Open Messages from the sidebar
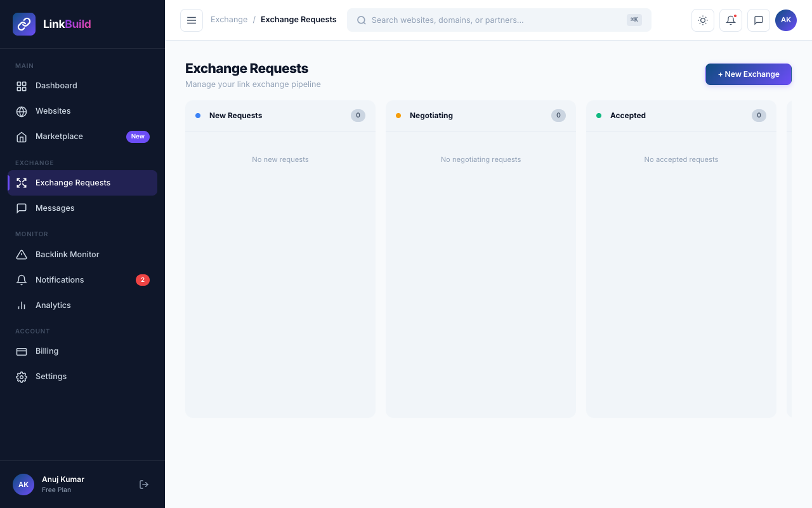The image size is (812, 508). click(82, 208)
